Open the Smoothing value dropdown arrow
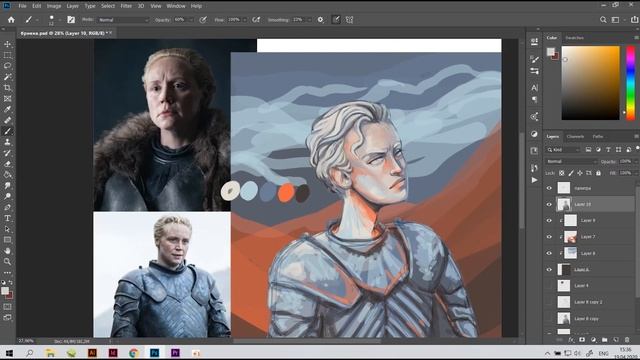 tap(309, 20)
